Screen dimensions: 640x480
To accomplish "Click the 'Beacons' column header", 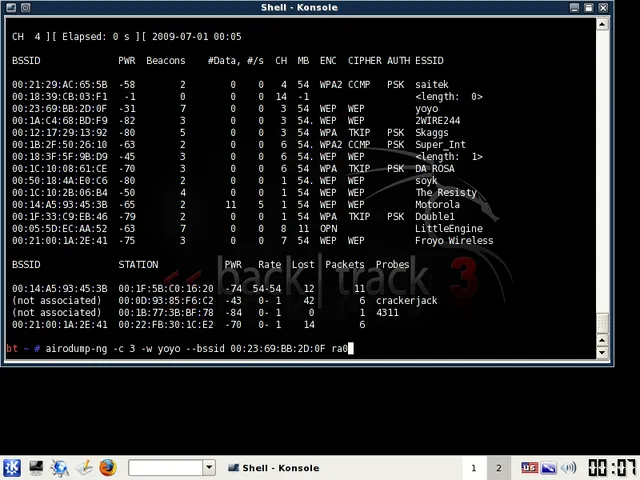I will (x=166, y=60).
